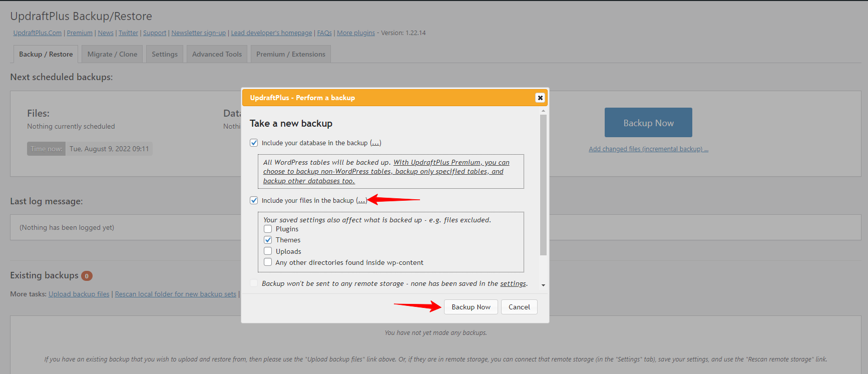Open the Newsletter sign-up link
The image size is (868, 374).
[199, 33]
